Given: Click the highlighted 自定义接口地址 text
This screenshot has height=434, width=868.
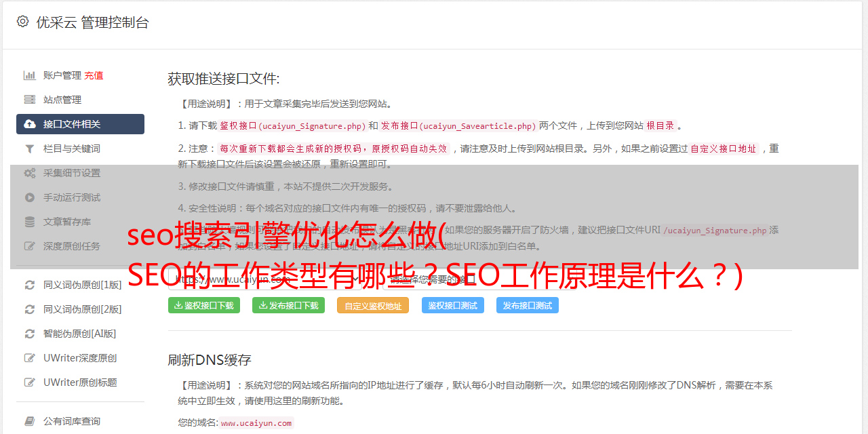Looking at the screenshot, I should coord(724,149).
